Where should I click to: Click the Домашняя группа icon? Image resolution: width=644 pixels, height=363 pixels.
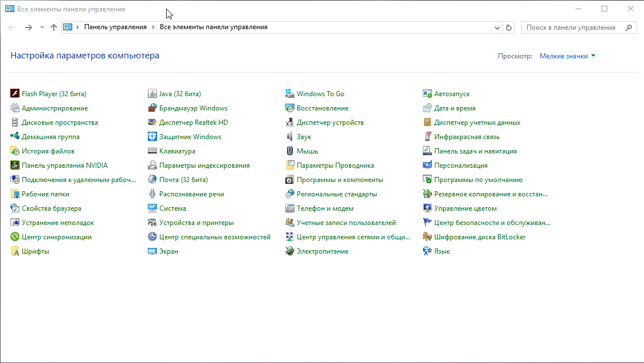click(15, 136)
